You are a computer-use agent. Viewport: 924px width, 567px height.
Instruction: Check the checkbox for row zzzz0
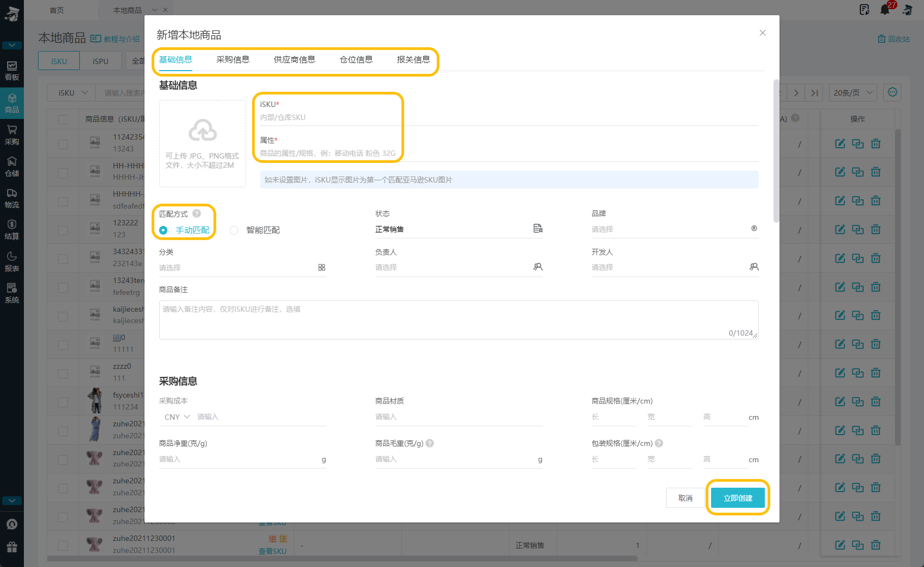coord(63,374)
